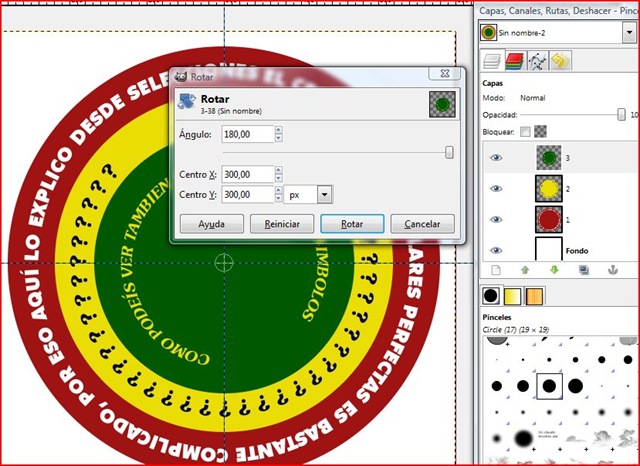Hide layer 2 with its eye icon
This screenshot has height=466, width=640.
click(496, 189)
